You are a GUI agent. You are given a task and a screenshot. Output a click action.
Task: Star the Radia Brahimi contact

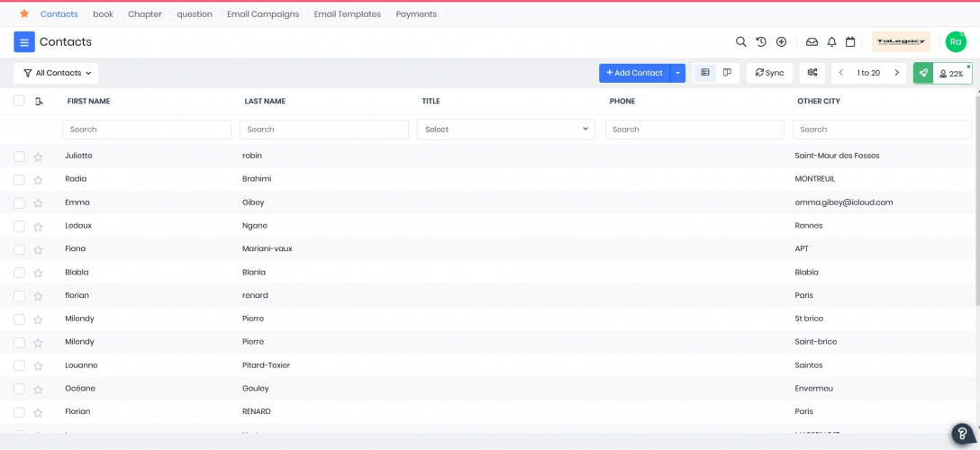pos(38,180)
